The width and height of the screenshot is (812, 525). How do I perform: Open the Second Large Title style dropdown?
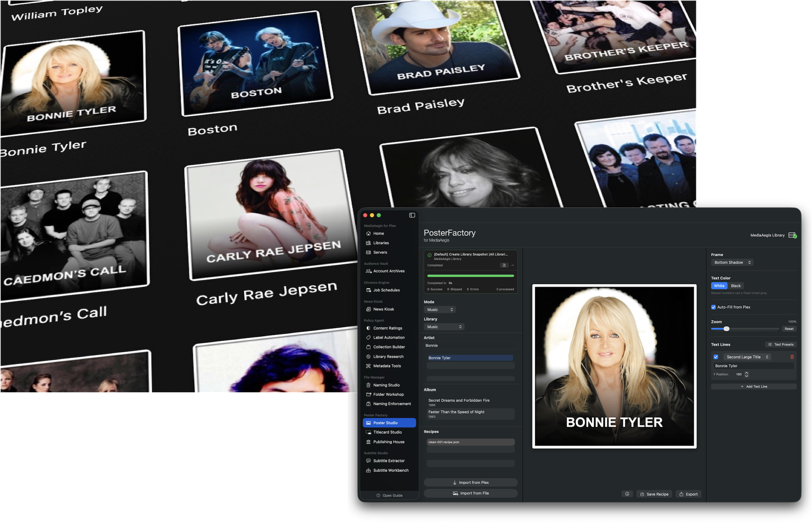(x=747, y=357)
